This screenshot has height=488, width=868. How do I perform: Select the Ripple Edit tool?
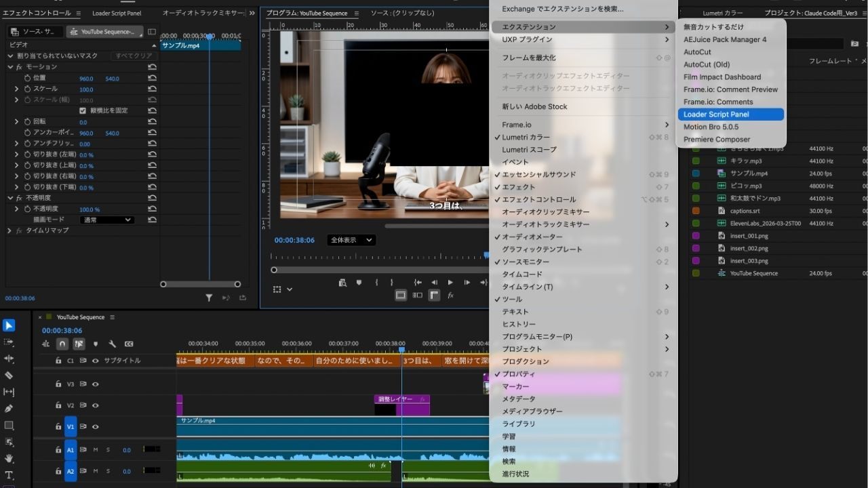9,359
